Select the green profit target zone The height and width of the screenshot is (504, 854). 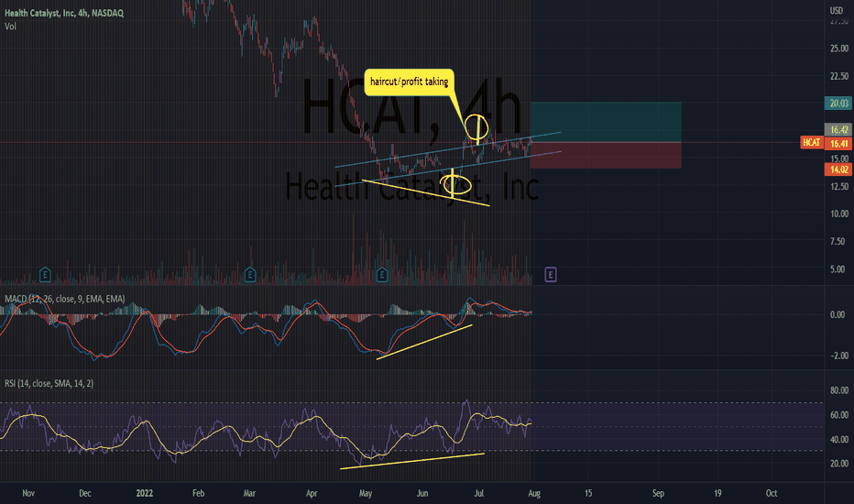pyautogui.click(x=606, y=122)
